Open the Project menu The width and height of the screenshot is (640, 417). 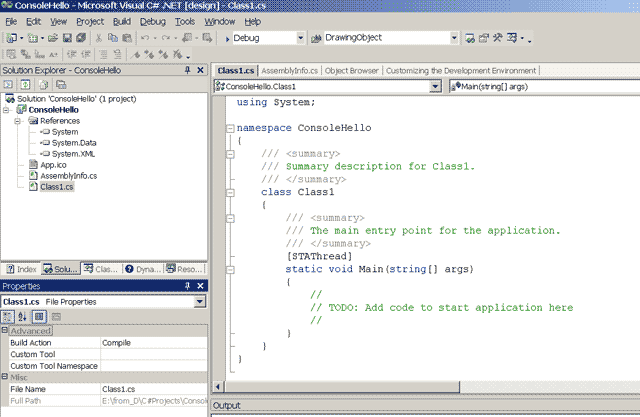click(x=90, y=22)
